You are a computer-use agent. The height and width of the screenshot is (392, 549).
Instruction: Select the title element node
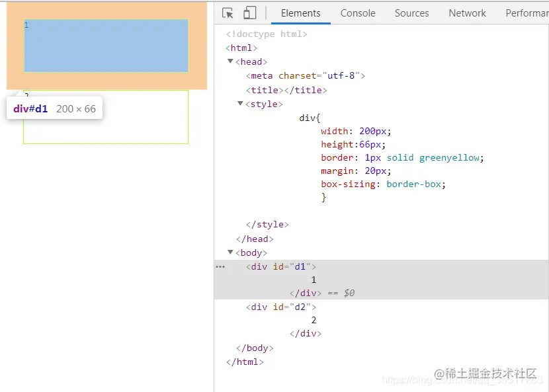pos(286,90)
